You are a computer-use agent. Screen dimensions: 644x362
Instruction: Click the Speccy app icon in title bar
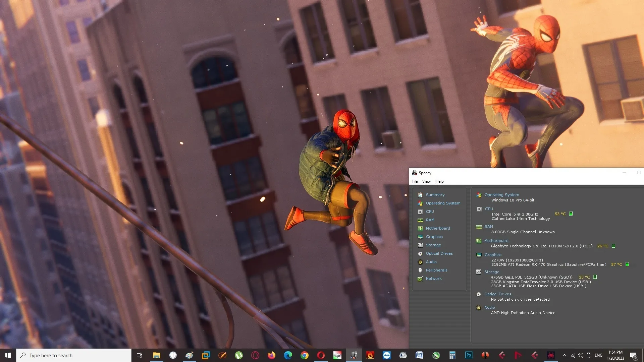pyautogui.click(x=414, y=173)
